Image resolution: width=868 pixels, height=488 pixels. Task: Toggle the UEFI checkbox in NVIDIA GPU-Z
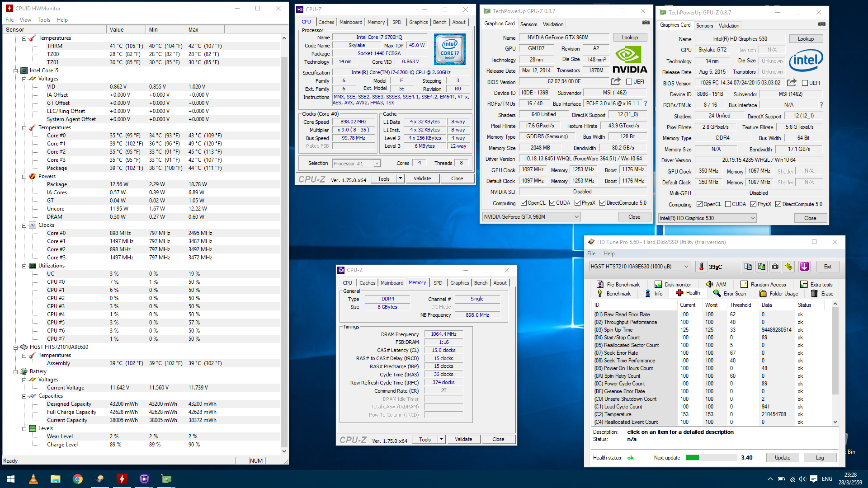click(629, 82)
